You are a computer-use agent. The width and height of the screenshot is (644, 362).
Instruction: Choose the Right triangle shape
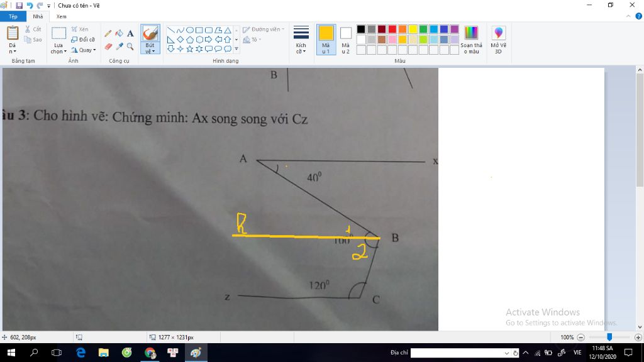(171, 40)
